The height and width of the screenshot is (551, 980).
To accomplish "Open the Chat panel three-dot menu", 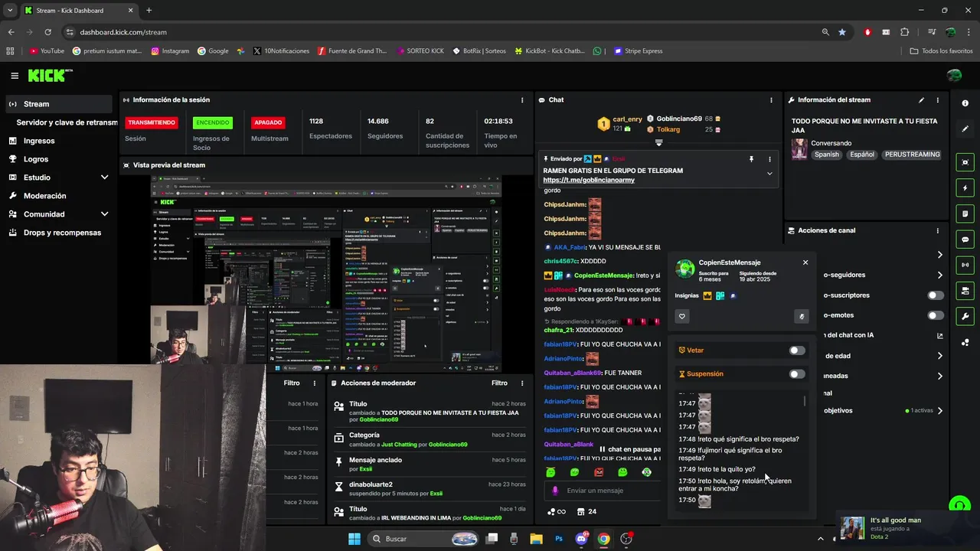I will click(x=771, y=100).
